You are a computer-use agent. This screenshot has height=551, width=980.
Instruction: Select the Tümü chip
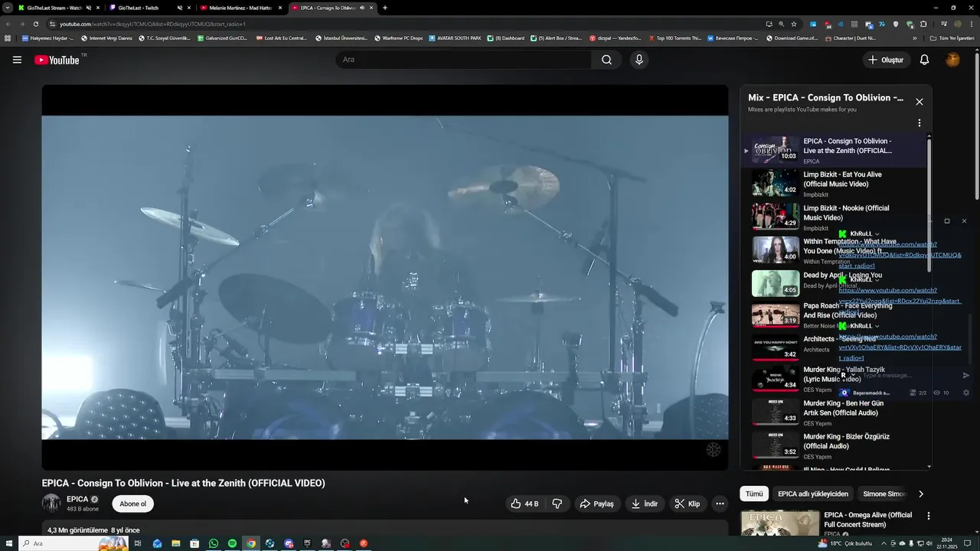coord(754,494)
